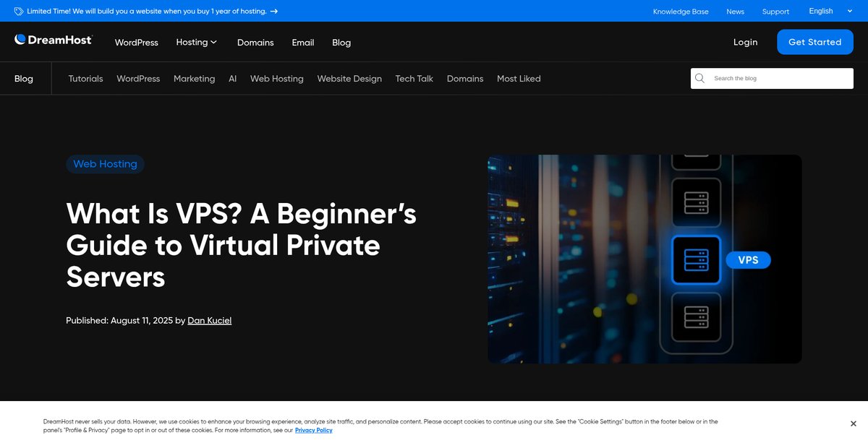Click the Published August 11, 2025 date text

point(119,320)
